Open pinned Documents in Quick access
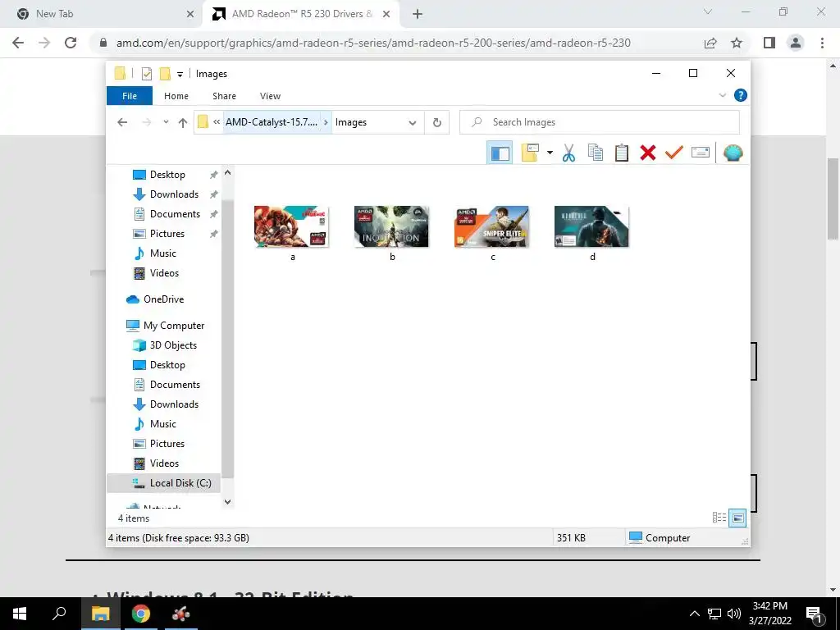Viewport: 840px width, 630px height. (175, 214)
